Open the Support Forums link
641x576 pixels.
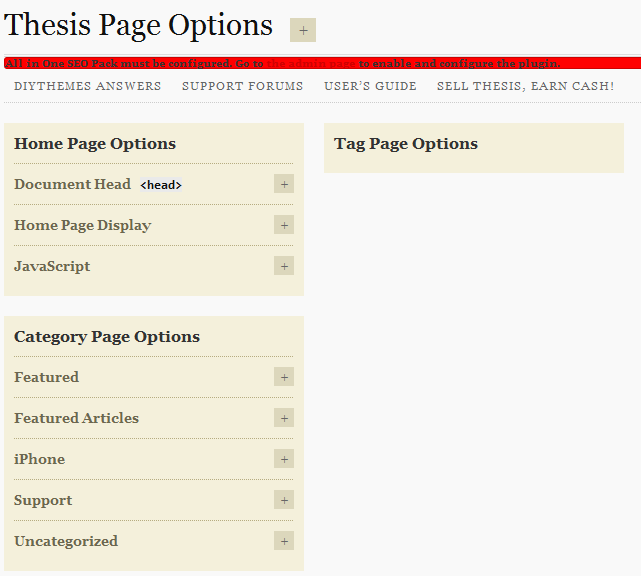[x=242, y=86]
